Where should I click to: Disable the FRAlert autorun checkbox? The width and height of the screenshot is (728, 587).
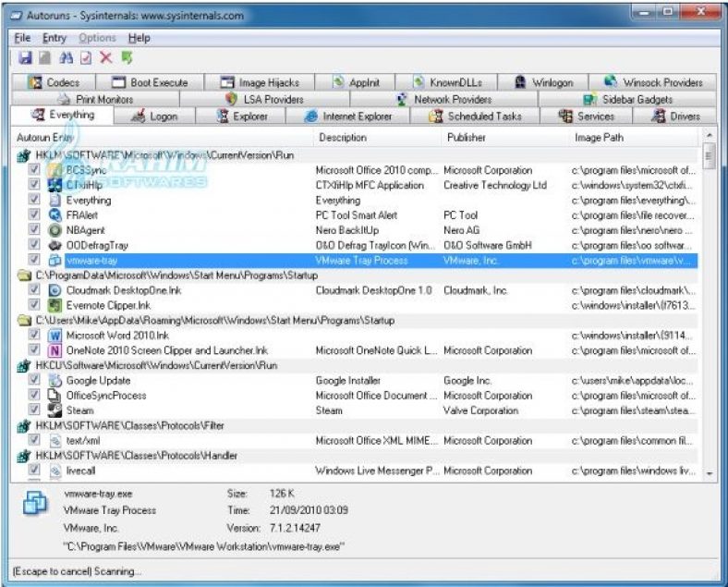34,214
